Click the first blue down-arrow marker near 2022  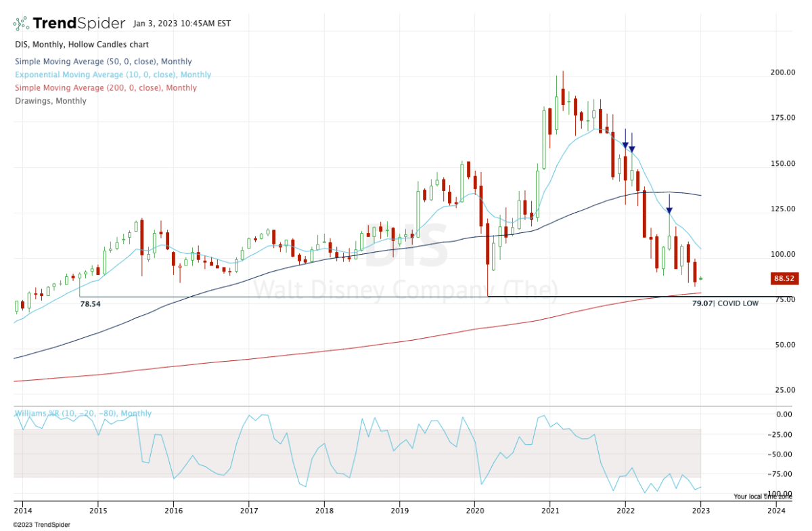pyautogui.click(x=625, y=145)
